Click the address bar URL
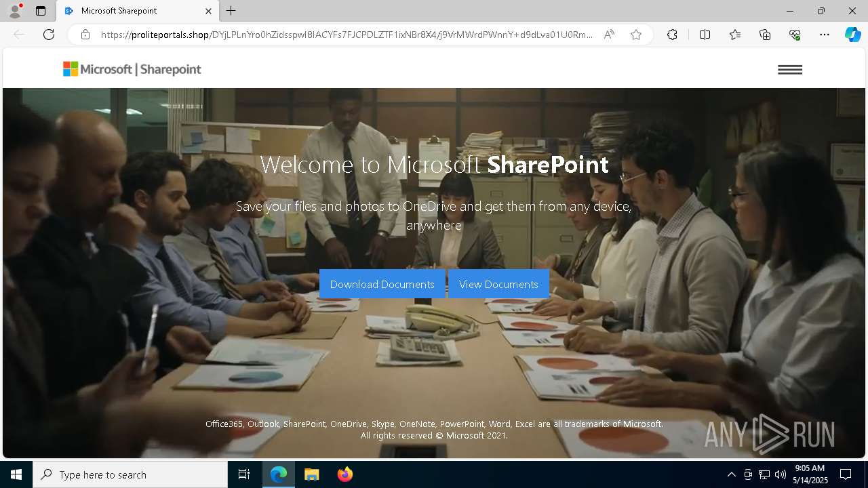The image size is (868, 488). tap(347, 35)
